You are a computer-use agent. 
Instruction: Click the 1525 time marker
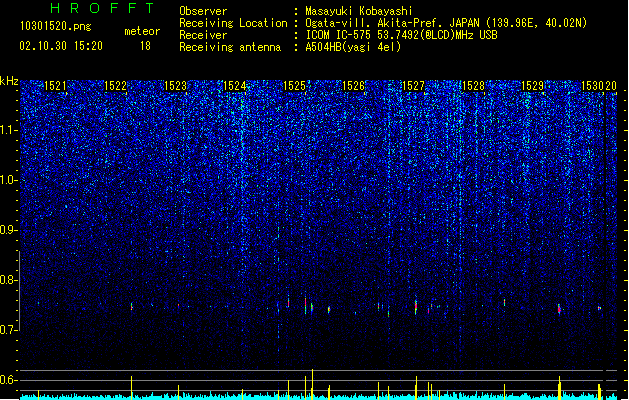coord(294,86)
